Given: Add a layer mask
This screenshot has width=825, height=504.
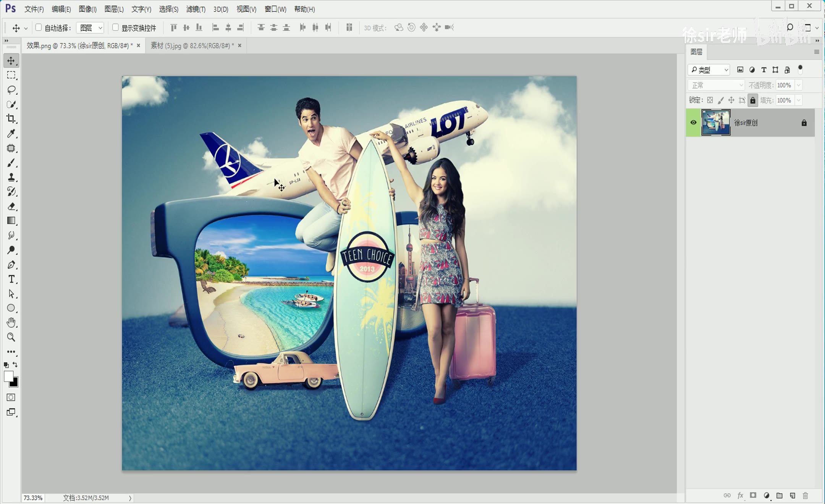Looking at the screenshot, I should click(x=753, y=496).
